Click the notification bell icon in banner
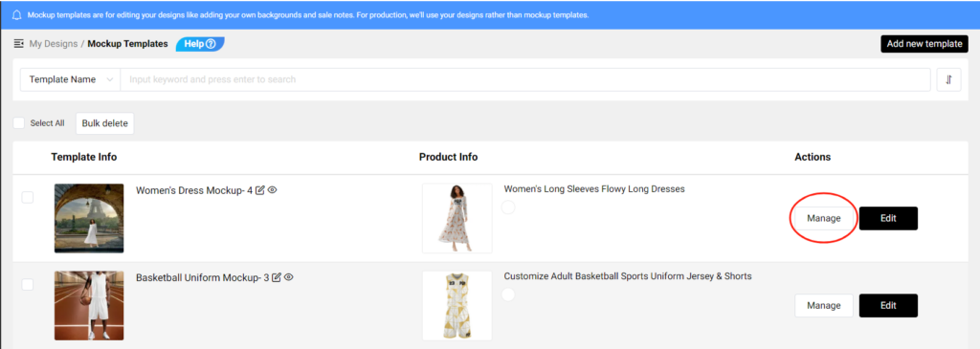Image resolution: width=980 pixels, height=349 pixels. 17,15
